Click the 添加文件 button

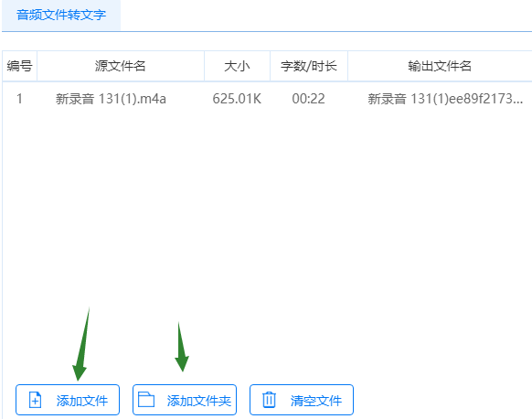(x=68, y=400)
